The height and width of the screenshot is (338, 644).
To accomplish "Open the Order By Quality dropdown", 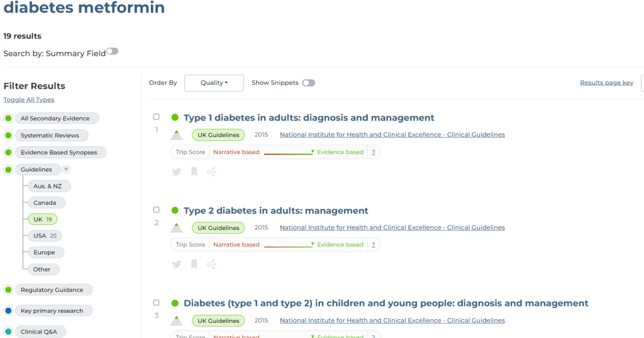I will pos(214,83).
